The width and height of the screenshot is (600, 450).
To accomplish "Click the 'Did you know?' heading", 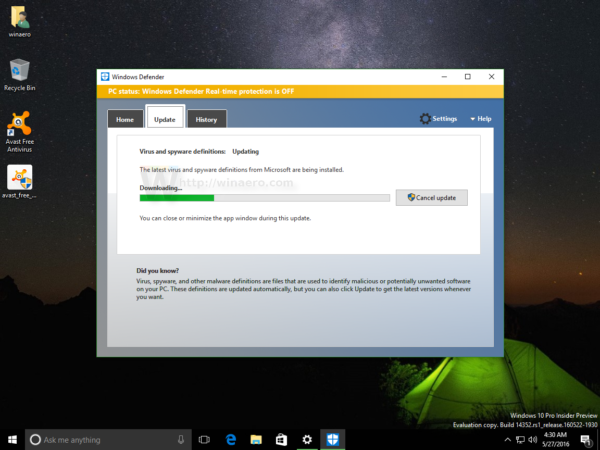I will [x=158, y=271].
